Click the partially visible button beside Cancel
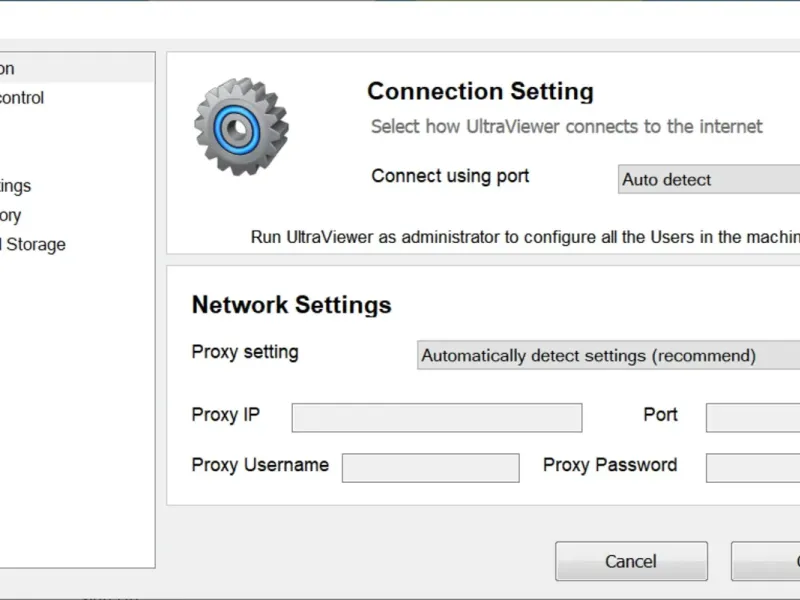Viewport: 800px width, 600px height. pyautogui.click(x=767, y=561)
